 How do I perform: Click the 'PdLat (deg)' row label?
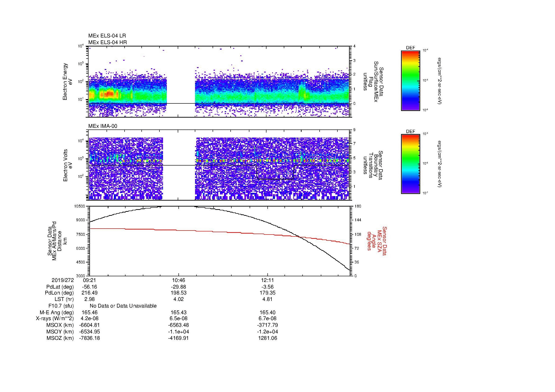click(60, 287)
